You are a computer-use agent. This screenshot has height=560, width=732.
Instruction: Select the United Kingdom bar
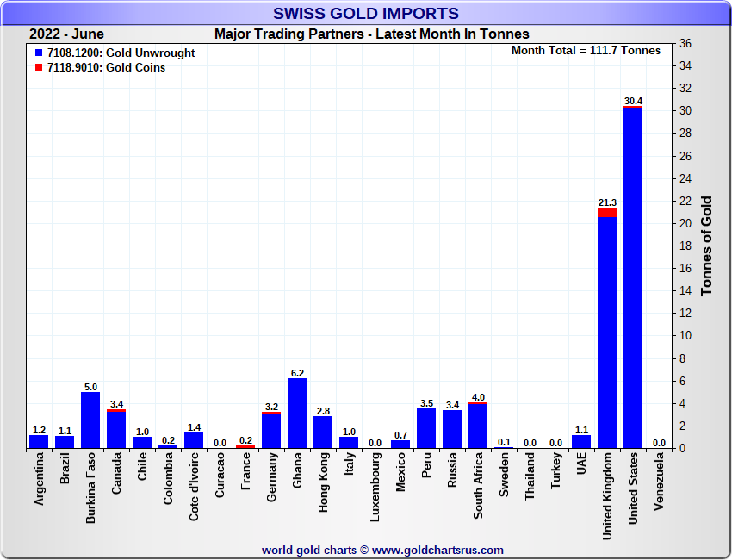coord(607,332)
